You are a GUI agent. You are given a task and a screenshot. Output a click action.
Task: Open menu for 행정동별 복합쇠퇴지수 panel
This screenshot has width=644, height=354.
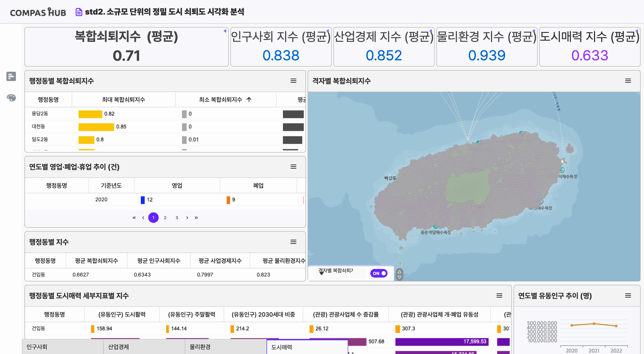click(x=293, y=81)
